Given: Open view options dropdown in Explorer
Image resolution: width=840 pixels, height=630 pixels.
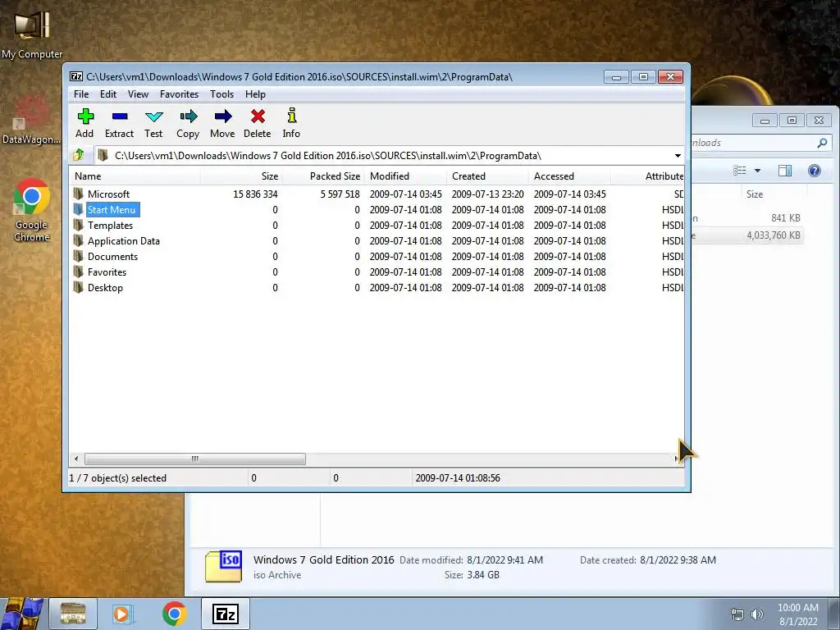Looking at the screenshot, I should point(757,171).
